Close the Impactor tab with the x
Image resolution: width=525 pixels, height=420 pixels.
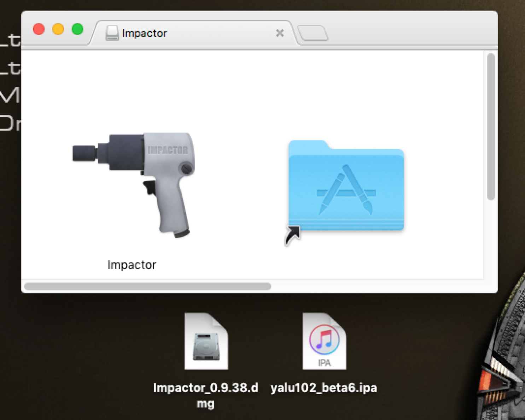tap(280, 33)
